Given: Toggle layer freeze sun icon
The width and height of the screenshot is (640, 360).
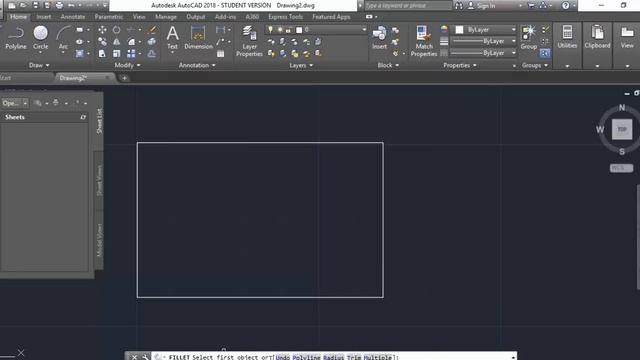Looking at the screenshot, I should (280, 30).
